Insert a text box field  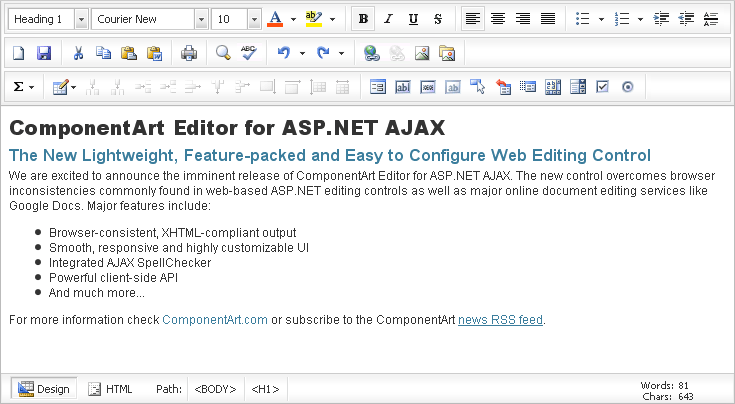click(x=403, y=87)
